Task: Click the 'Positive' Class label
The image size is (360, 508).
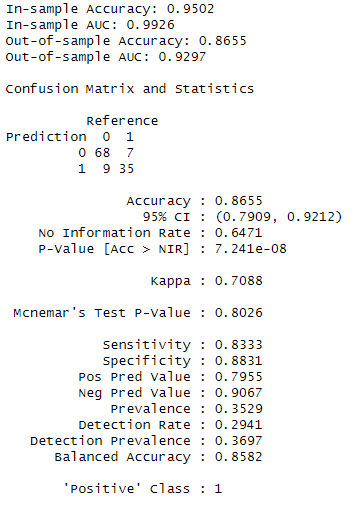Action: click(x=127, y=489)
